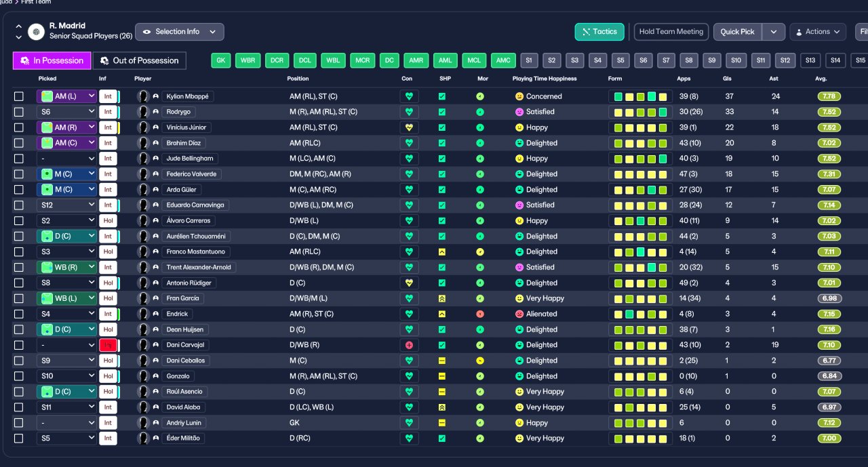Click Kylian Mbappé's form color squares

(x=640, y=96)
